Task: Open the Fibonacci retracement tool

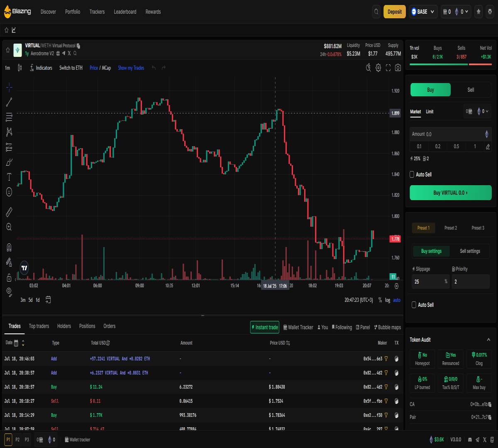Action: pyautogui.click(x=9, y=117)
